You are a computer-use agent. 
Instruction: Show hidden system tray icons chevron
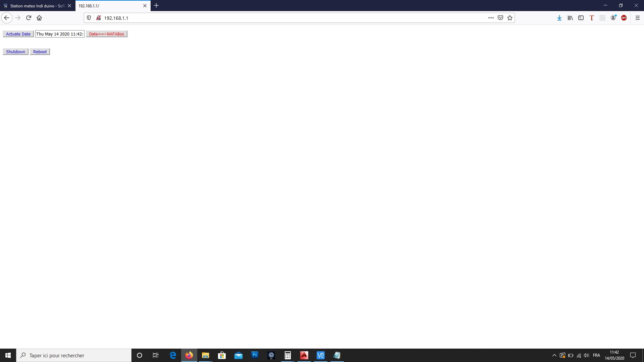(554, 355)
